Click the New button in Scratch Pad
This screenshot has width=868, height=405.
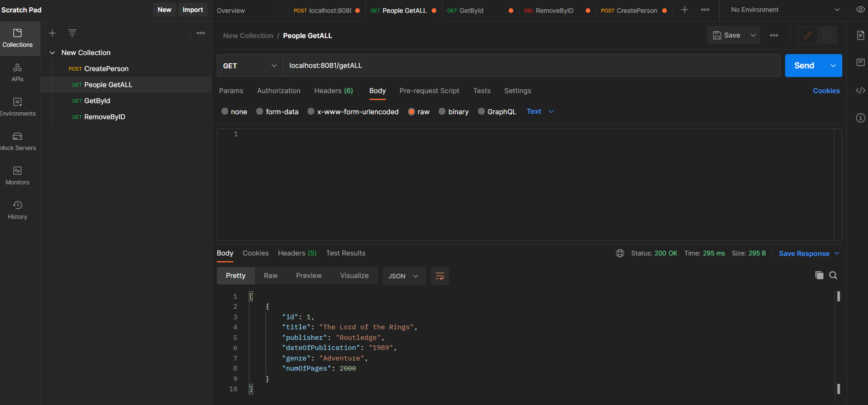click(x=165, y=10)
